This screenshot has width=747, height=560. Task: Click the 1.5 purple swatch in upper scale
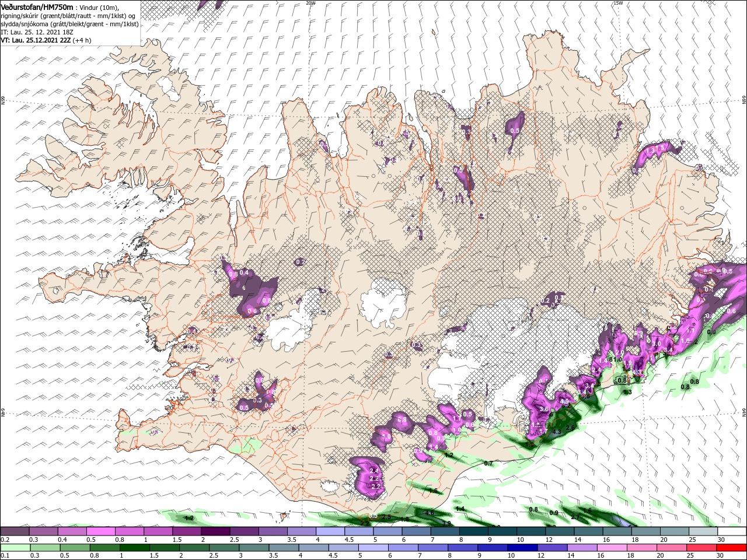coord(187,531)
